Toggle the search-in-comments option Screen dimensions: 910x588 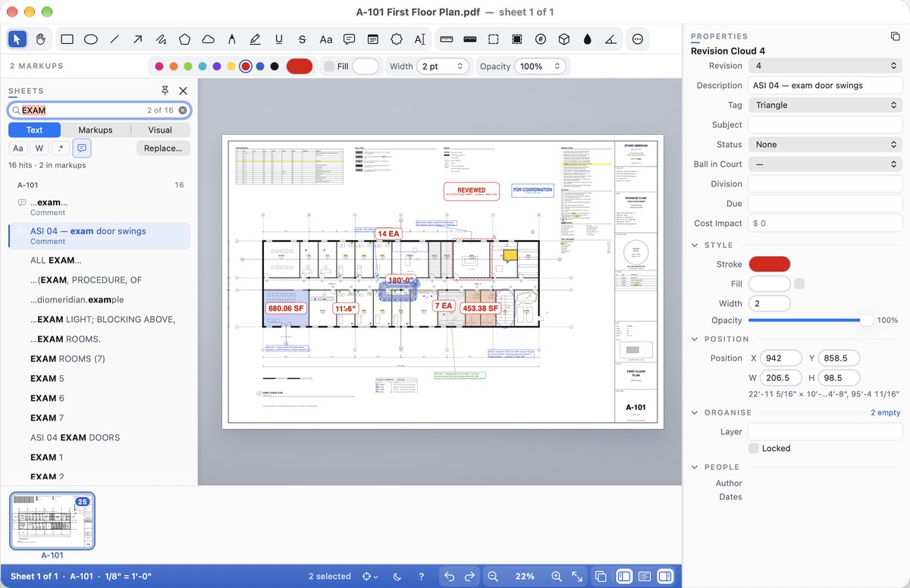point(82,149)
